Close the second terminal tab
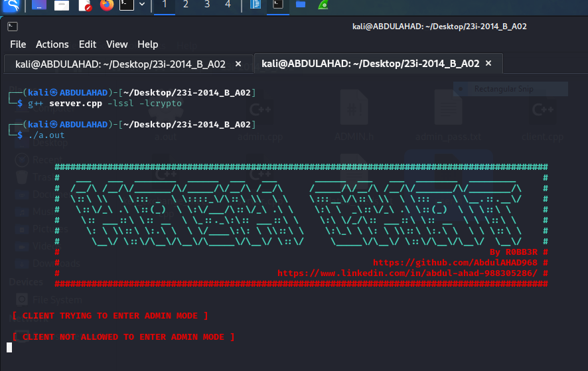588x371 pixels. coord(488,64)
